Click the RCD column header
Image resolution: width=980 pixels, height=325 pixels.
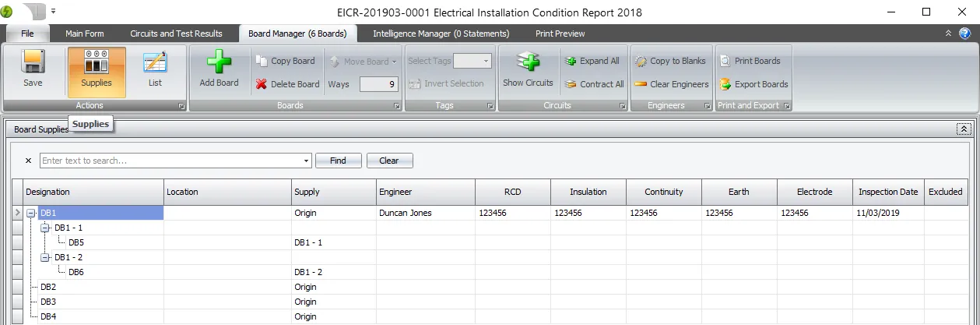tap(512, 192)
